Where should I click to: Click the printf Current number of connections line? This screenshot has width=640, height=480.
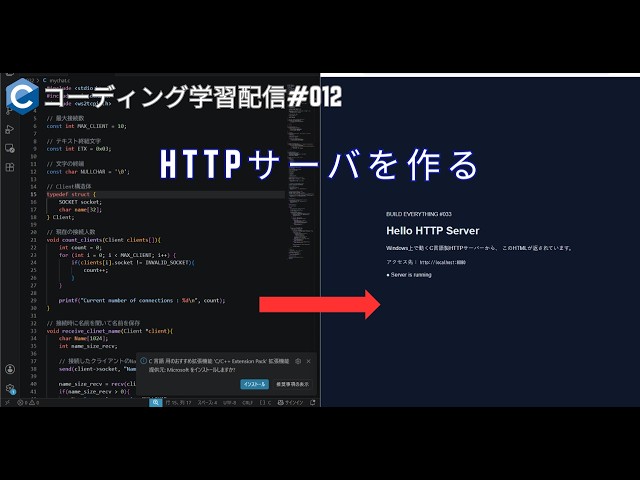click(142, 300)
